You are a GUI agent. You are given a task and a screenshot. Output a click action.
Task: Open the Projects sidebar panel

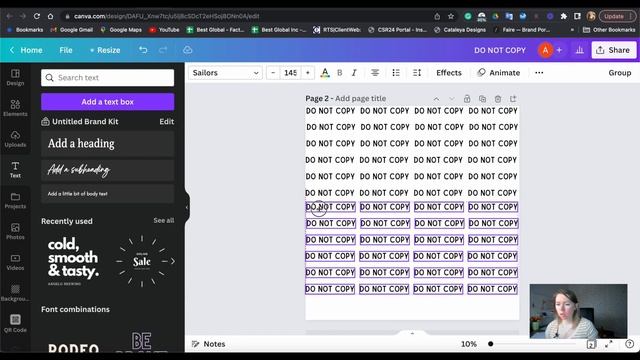tap(15, 200)
